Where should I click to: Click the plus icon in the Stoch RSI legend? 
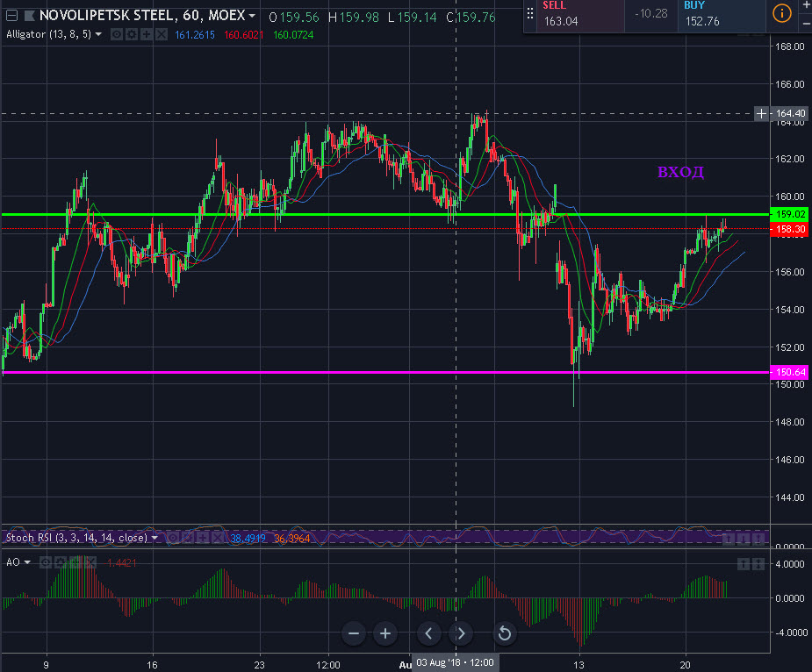click(x=203, y=539)
